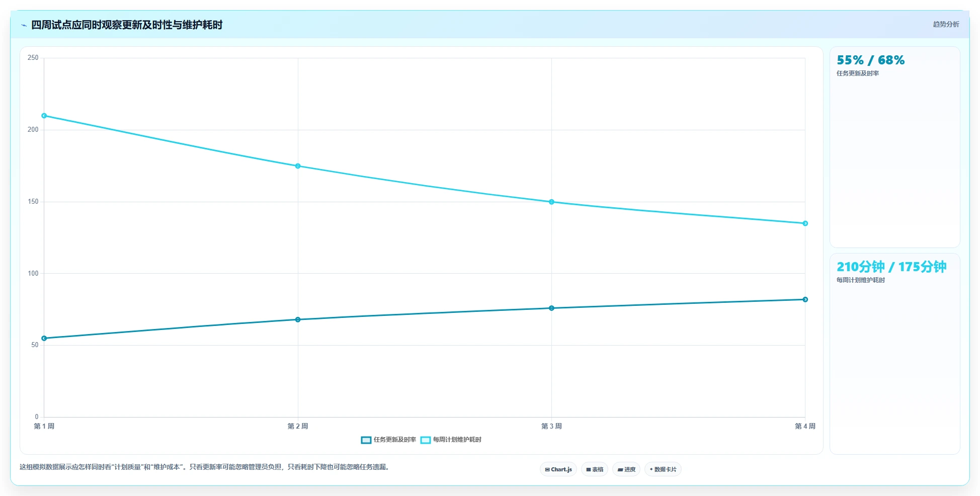Click the 第 3 周 update rate data point
Viewport: 980px width, 496px height.
(x=551, y=308)
